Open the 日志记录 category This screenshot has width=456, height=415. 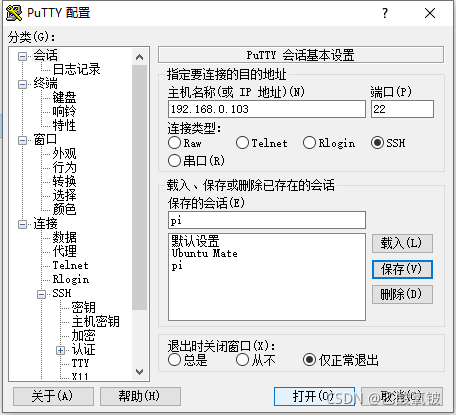pyautogui.click(x=76, y=69)
